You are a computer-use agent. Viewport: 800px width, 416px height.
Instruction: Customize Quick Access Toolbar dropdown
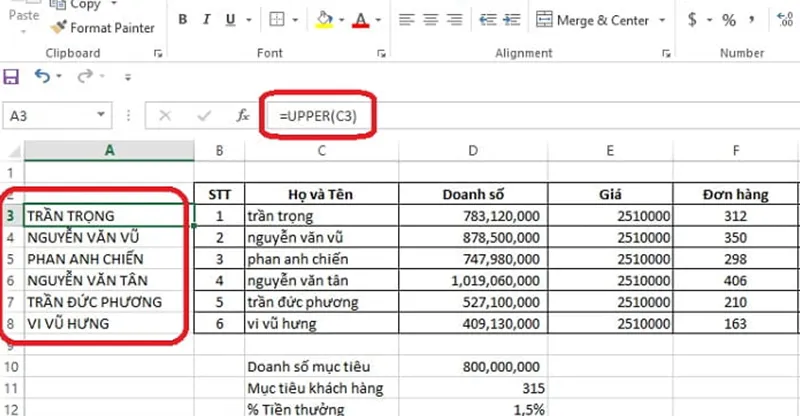click(x=128, y=77)
